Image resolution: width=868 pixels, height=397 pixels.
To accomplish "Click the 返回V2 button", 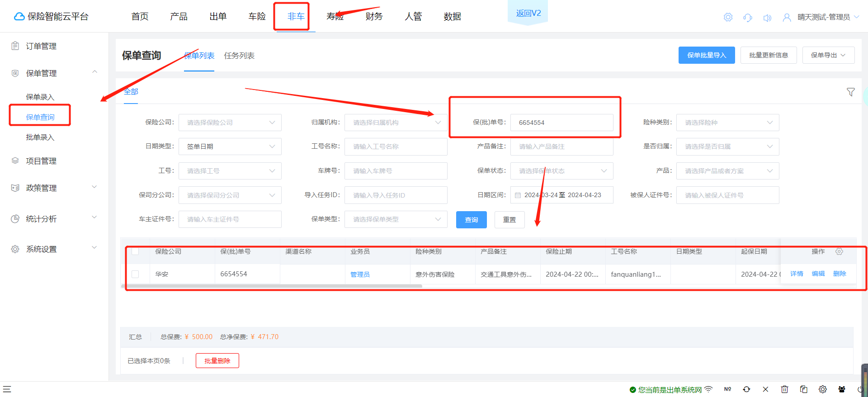I will pyautogui.click(x=528, y=13).
